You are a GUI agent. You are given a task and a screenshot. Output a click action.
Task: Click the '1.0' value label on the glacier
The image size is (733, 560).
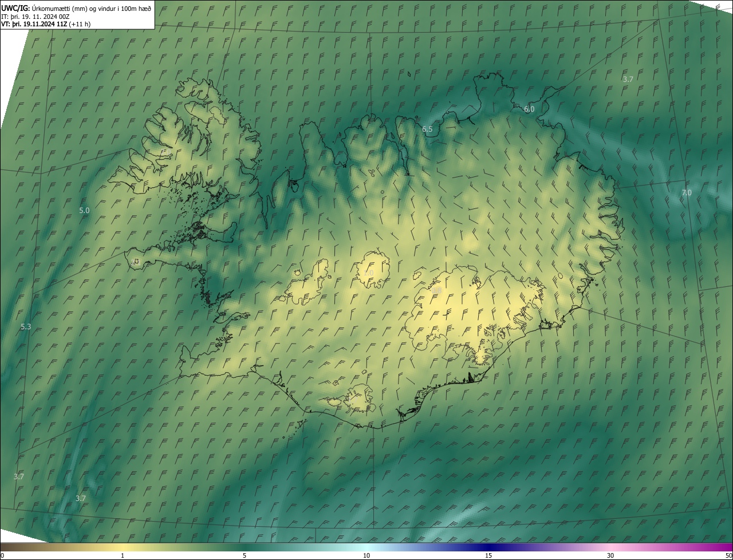tap(368, 273)
